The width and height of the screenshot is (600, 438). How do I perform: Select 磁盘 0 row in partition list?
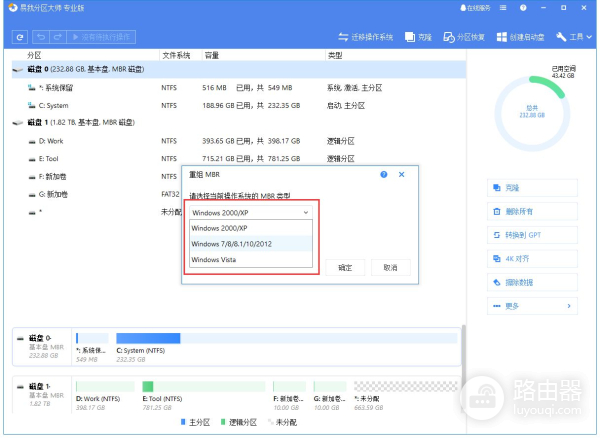pyautogui.click(x=239, y=69)
